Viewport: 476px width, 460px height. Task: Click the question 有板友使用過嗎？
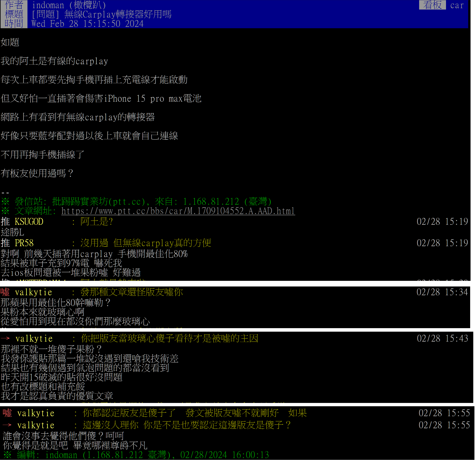37,173
